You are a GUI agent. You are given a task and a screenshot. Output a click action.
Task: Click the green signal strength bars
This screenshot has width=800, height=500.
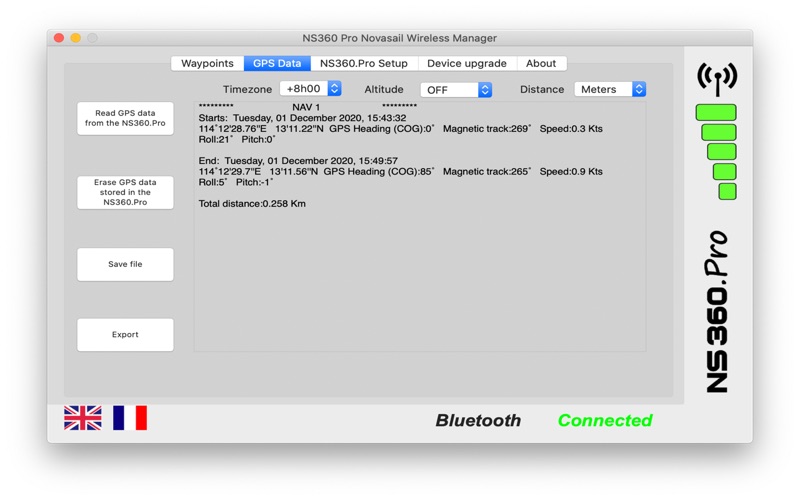[716, 152]
